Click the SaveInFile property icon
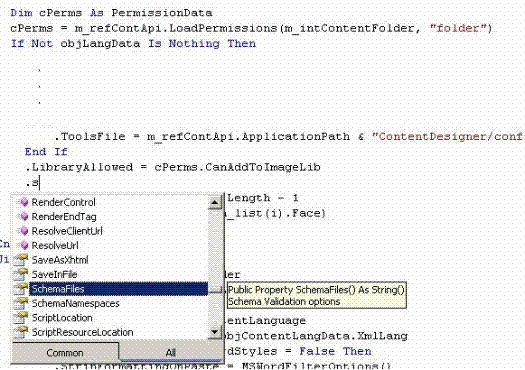Viewport: 525px width, 370px height. point(21,274)
